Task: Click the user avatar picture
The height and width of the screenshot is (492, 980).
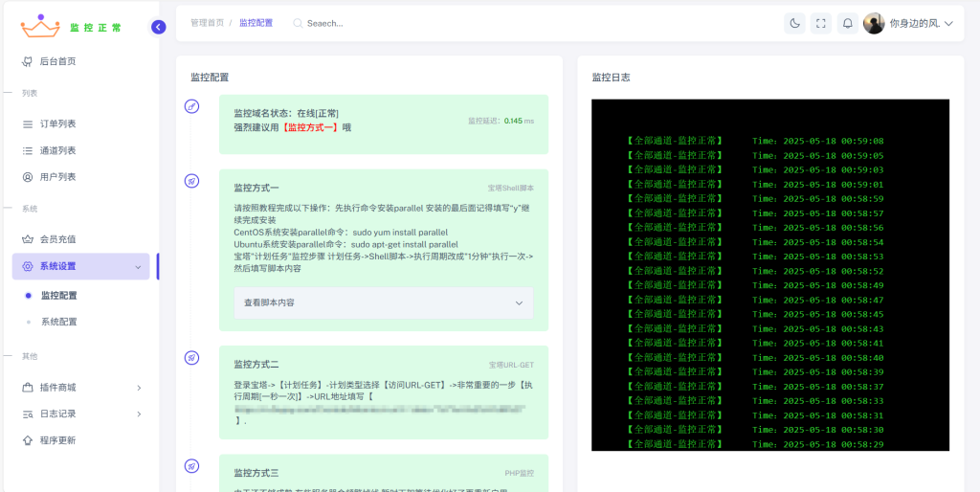Action: (x=874, y=23)
